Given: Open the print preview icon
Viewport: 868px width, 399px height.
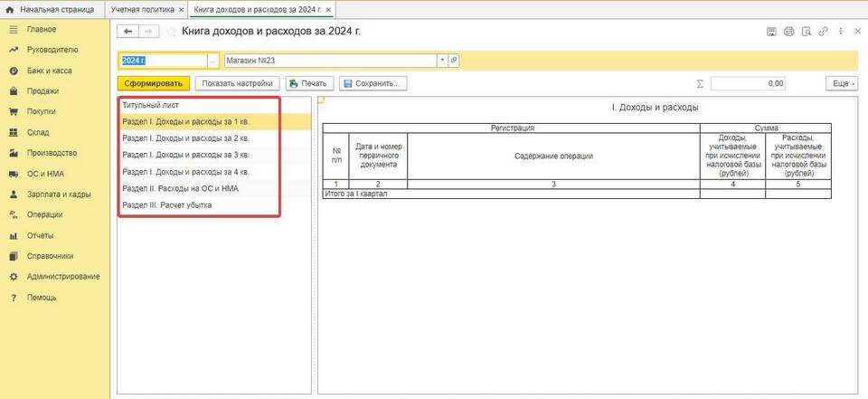Looking at the screenshot, I should click(806, 32).
